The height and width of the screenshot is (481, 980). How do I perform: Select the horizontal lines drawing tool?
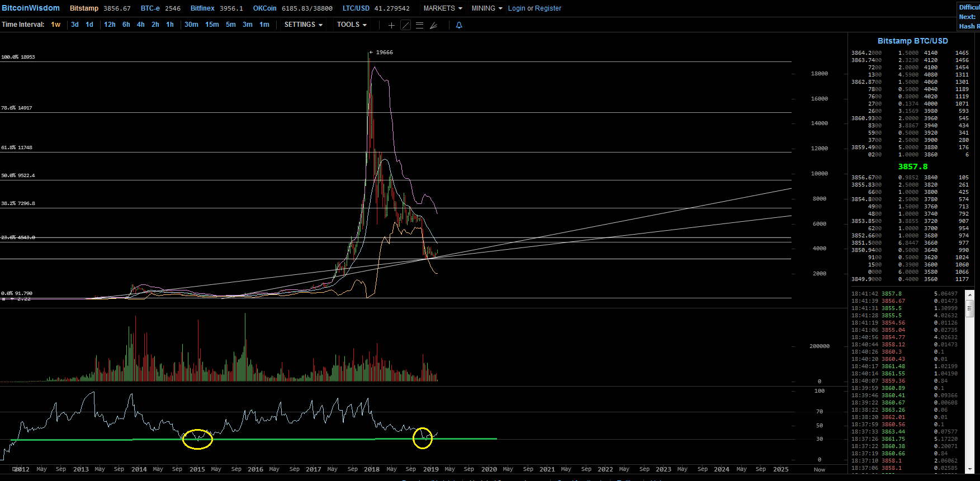point(419,25)
